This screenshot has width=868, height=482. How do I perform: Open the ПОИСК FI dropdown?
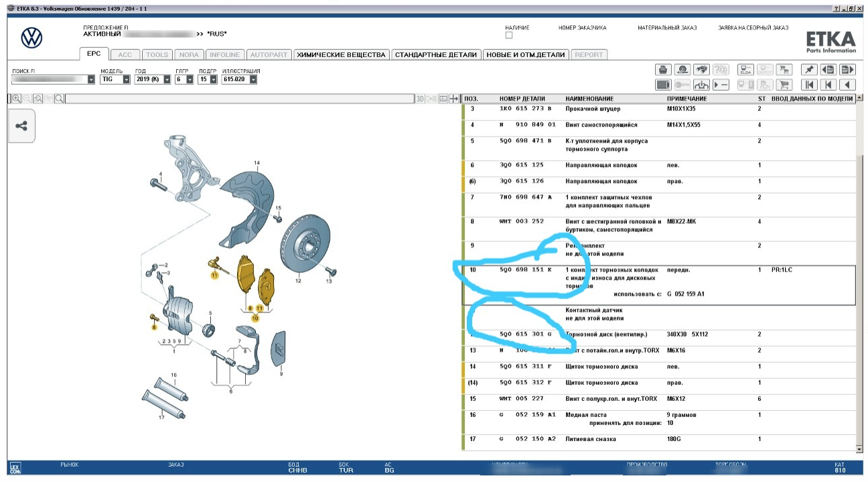pos(92,79)
